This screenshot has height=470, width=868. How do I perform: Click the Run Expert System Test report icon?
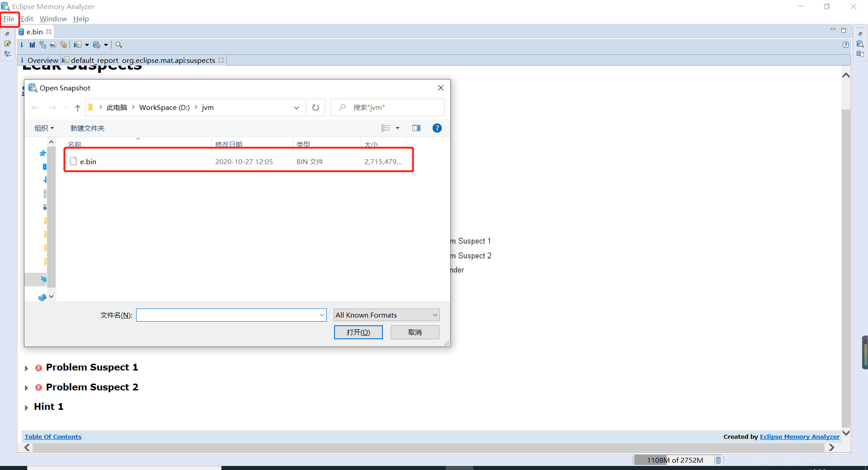coord(78,45)
